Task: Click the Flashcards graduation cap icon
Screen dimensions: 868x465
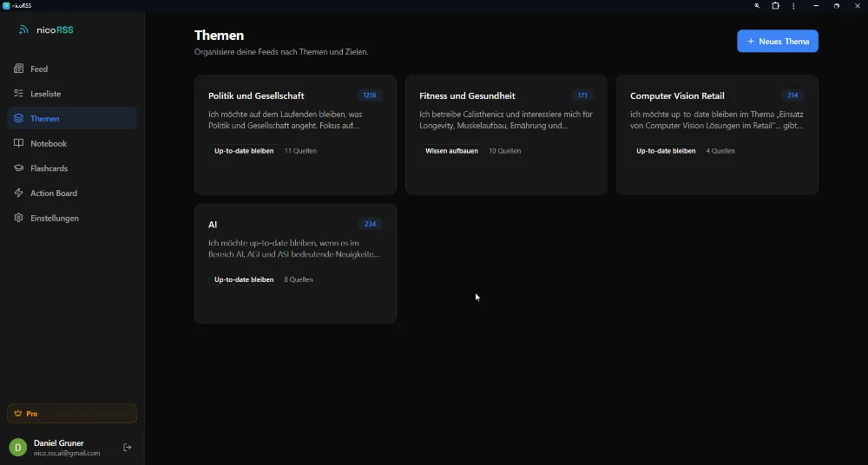Action: (19, 168)
